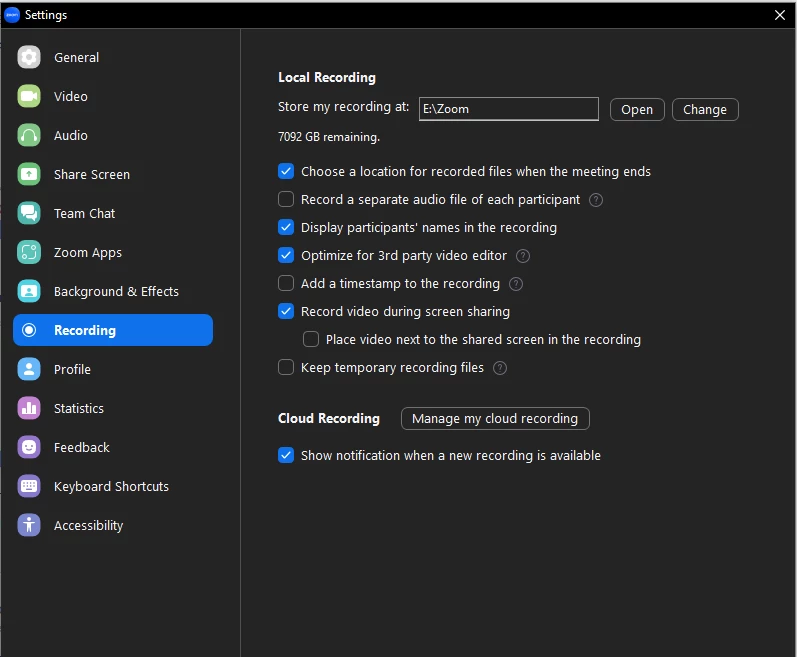Screen dimensions: 797x657
Task: Click the Recording circle icon
Action: click(29, 330)
